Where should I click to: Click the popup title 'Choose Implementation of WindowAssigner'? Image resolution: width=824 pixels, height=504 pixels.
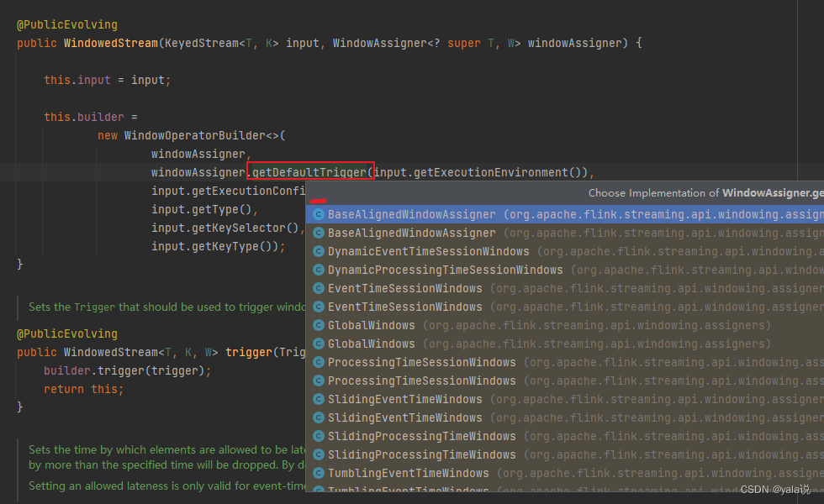tap(705, 192)
